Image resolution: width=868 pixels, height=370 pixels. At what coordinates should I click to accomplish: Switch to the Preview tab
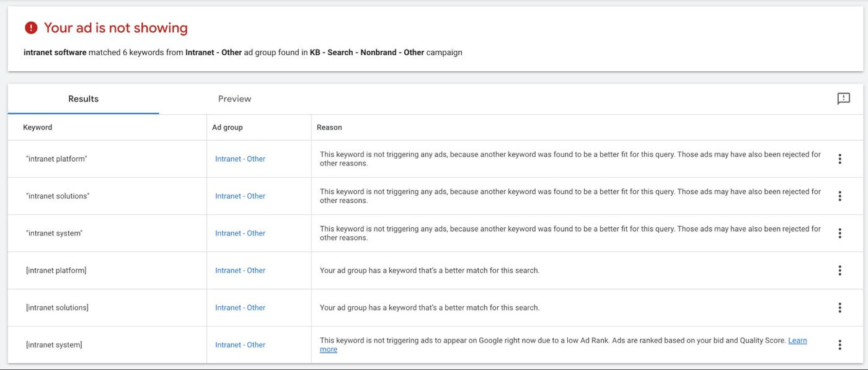234,98
